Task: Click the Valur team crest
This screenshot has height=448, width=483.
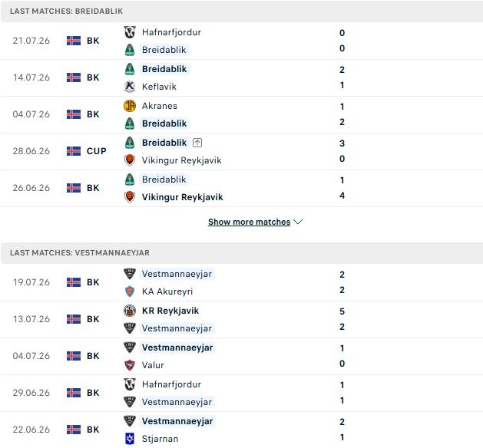Action: [130, 365]
